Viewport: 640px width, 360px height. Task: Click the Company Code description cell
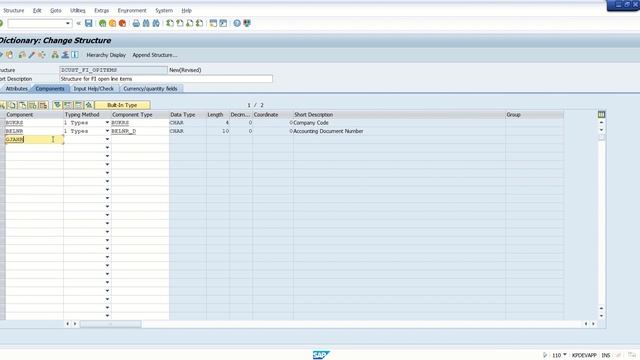399,122
